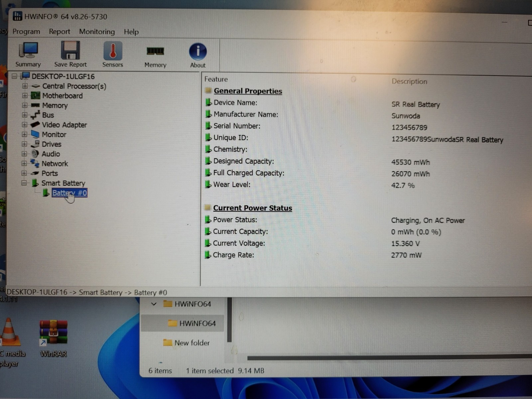Expand the Motherboard node

(x=25, y=95)
